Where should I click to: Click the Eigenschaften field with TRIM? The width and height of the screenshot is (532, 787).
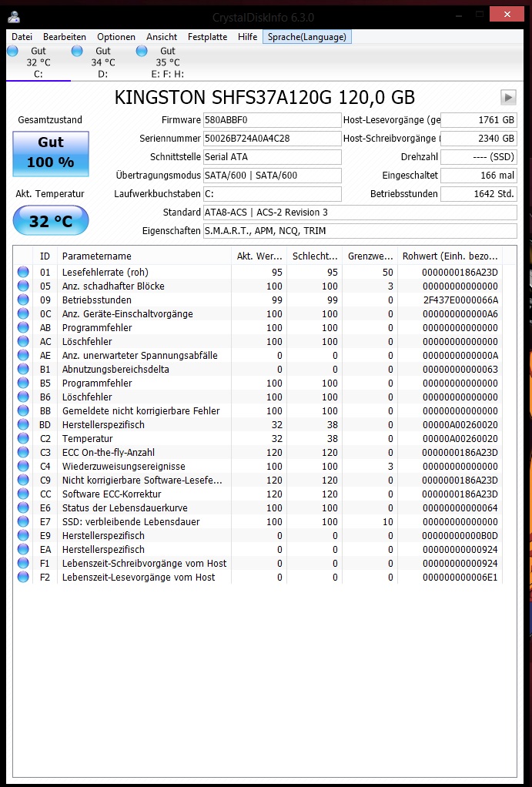360,231
